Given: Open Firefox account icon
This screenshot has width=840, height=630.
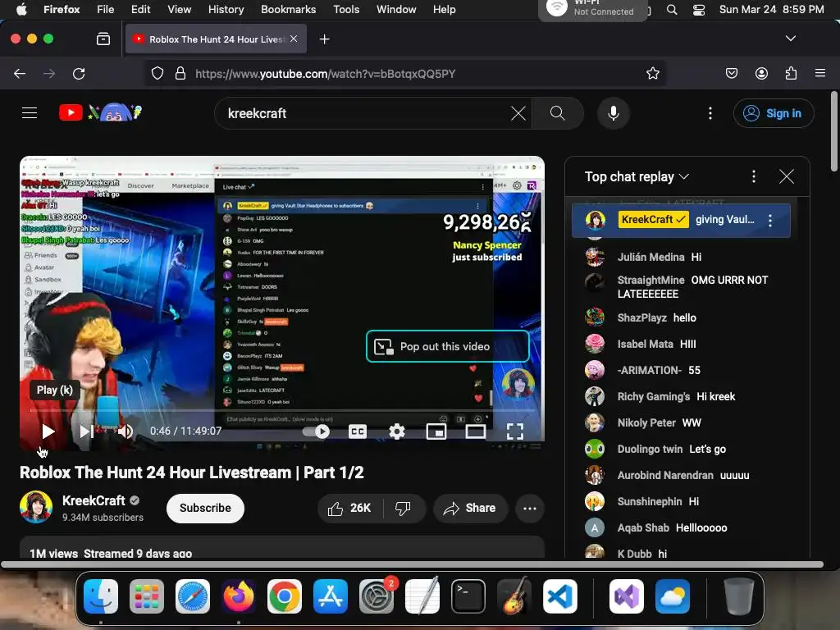Looking at the screenshot, I should 761,73.
